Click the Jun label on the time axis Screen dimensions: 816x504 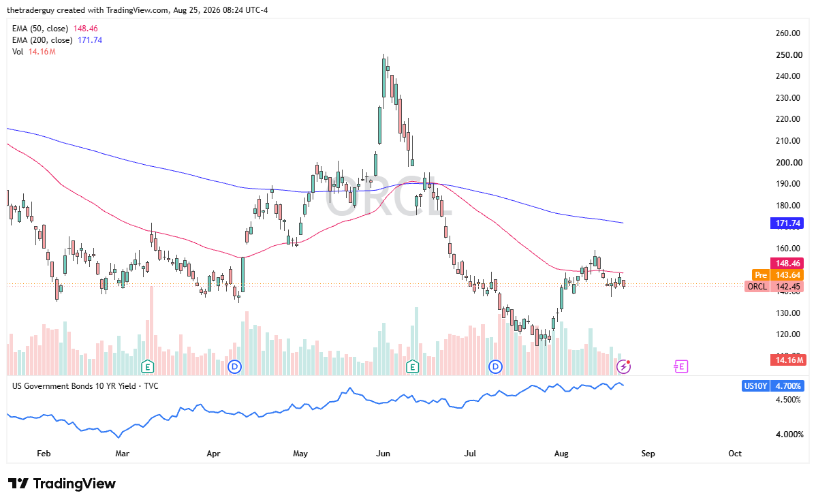pyautogui.click(x=383, y=454)
